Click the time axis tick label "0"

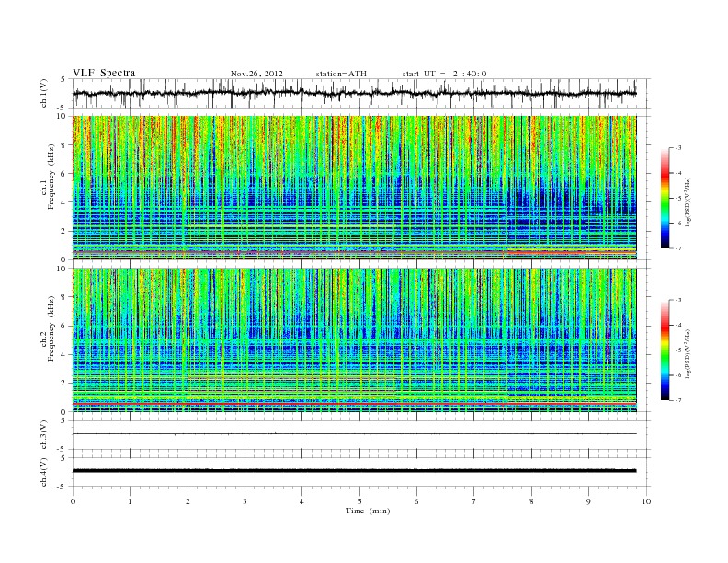point(73,501)
